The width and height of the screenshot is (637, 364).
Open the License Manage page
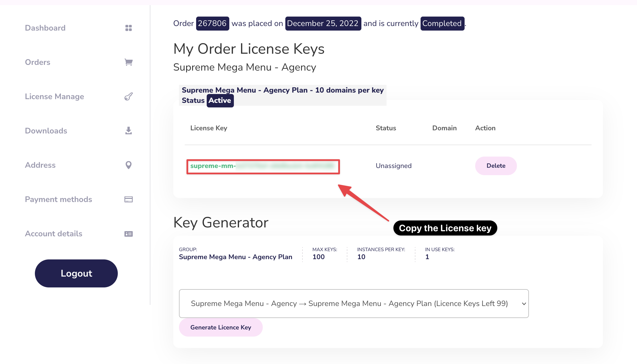[x=54, y=96]
